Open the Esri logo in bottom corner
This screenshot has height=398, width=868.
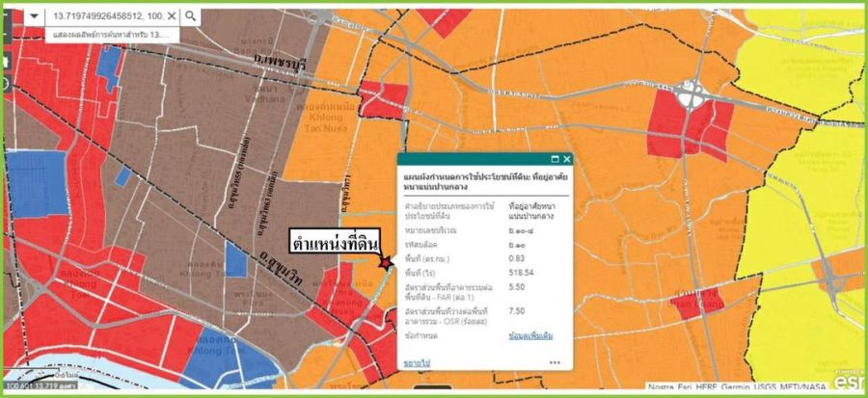848,382
